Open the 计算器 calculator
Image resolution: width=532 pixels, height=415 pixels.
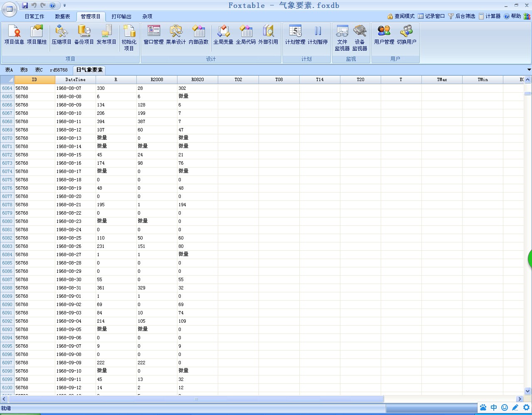click(490, 16)
